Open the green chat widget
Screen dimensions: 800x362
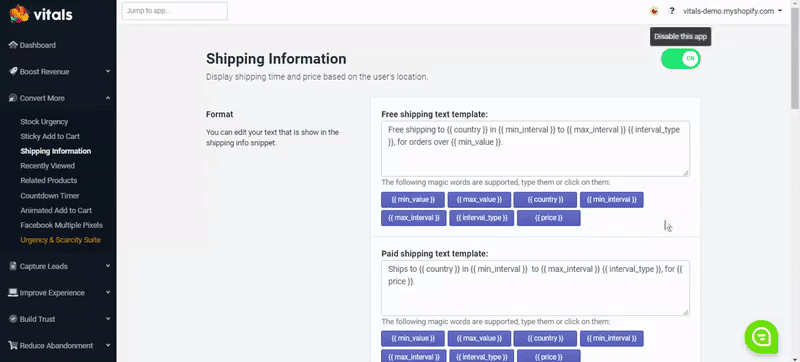[761, 337]
